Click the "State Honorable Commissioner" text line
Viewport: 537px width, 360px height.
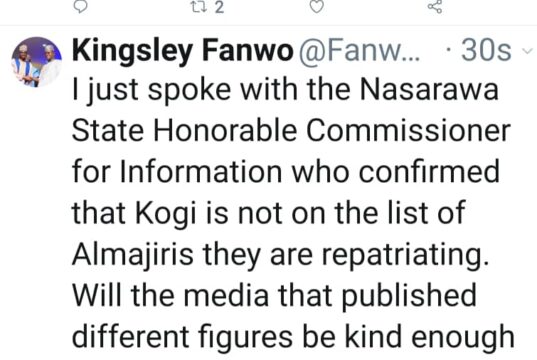click(291, 131)
